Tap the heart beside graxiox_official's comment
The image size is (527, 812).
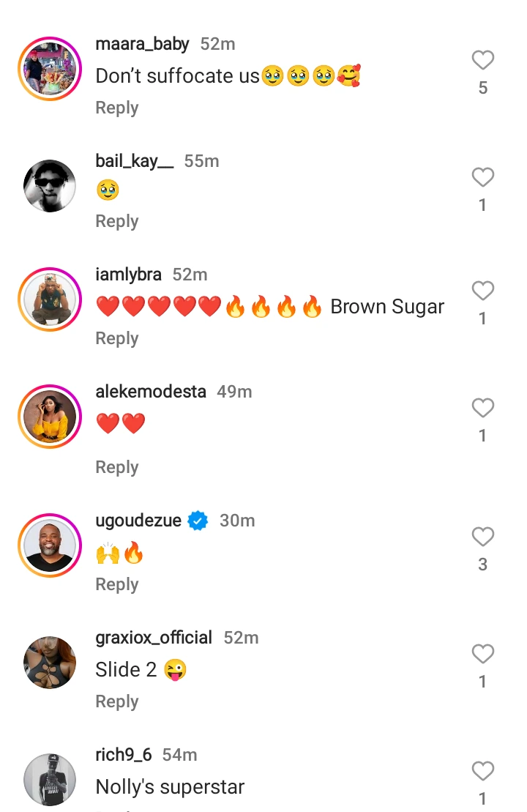[482, 654]
